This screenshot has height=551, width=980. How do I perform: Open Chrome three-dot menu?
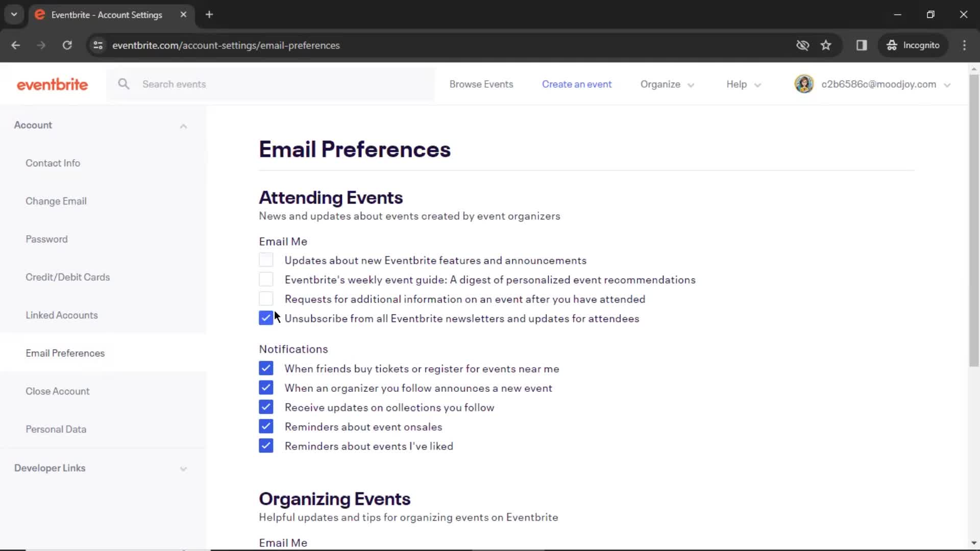[x=964, y=45]
